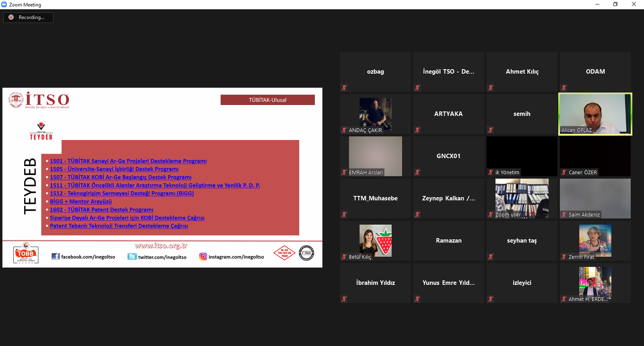Image resolution: width=644 pixels, height=346 pixels.
Task: Click muted mic icon on ARTYAKA tile
Action: [417, 130]
